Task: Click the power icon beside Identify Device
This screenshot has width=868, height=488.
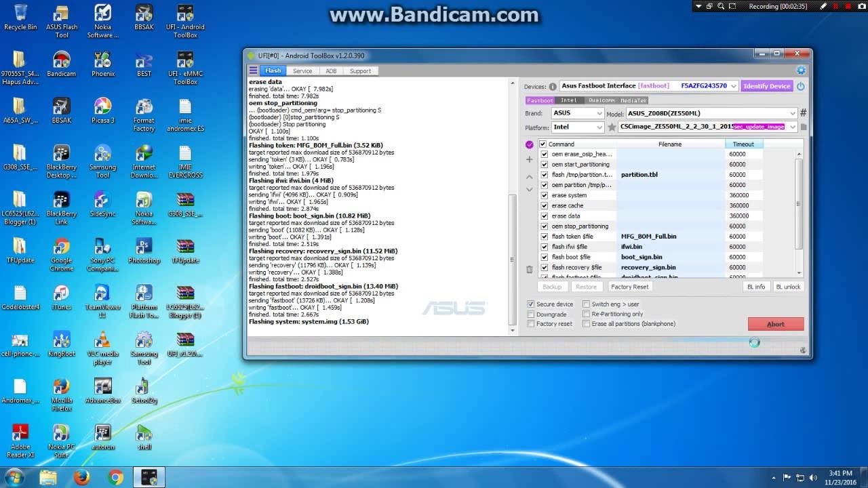Action: (x=801, y=86)
